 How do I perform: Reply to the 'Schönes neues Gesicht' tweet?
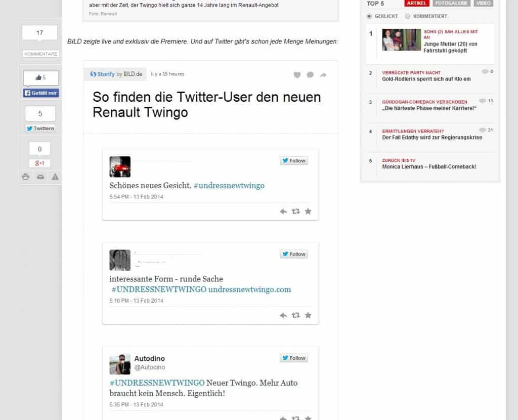(x=283, y=212)
